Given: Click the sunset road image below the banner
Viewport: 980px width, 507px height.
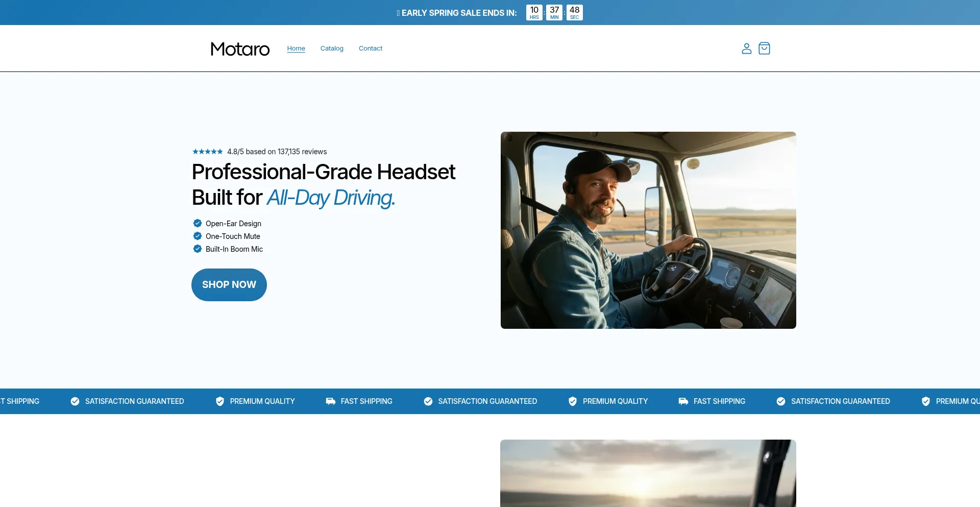Looking at the screenshot, I should 648,473.
